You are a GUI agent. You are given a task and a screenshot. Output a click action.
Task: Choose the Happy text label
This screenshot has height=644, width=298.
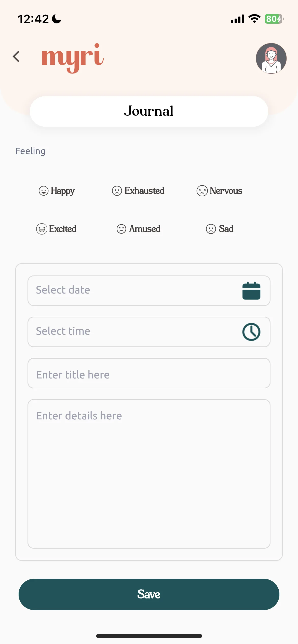coord(63,191)
